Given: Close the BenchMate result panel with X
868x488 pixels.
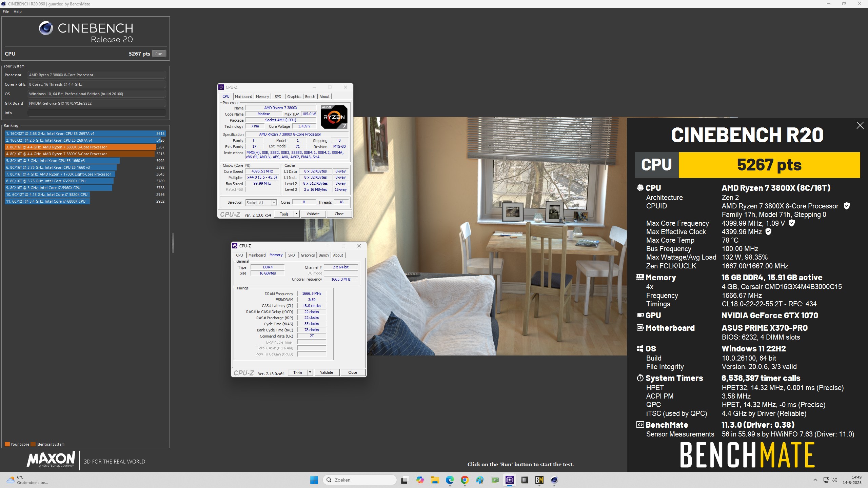Looking at the screenshot, I should [860, 125].
